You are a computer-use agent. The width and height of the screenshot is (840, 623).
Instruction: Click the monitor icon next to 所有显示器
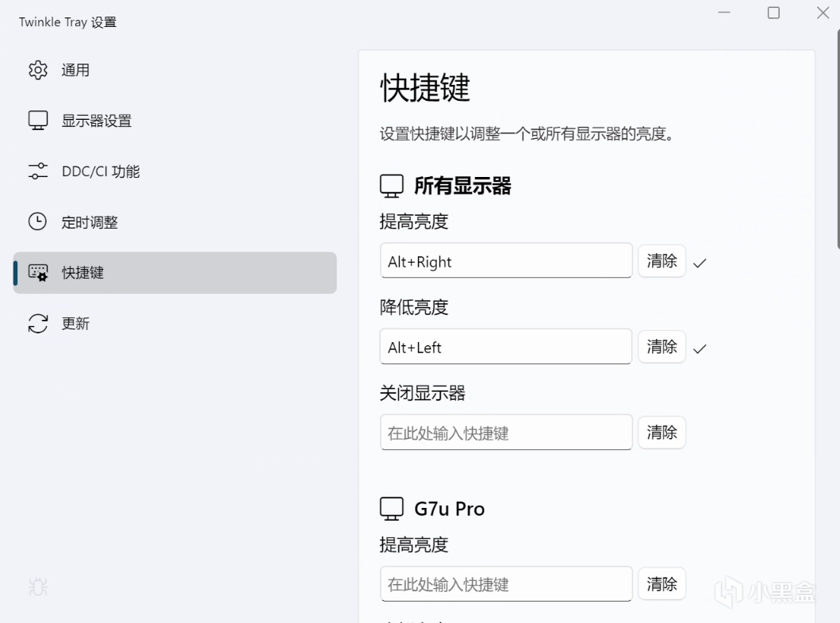tap(392, 187)
